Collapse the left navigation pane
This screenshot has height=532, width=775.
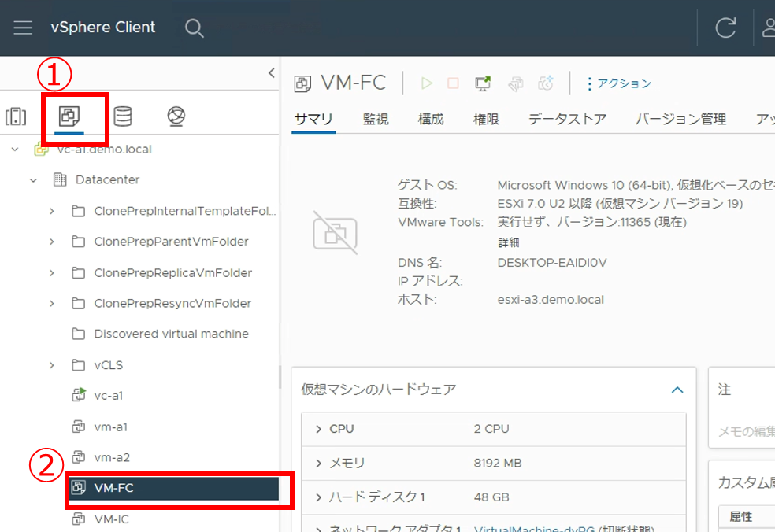click(271, 73)
